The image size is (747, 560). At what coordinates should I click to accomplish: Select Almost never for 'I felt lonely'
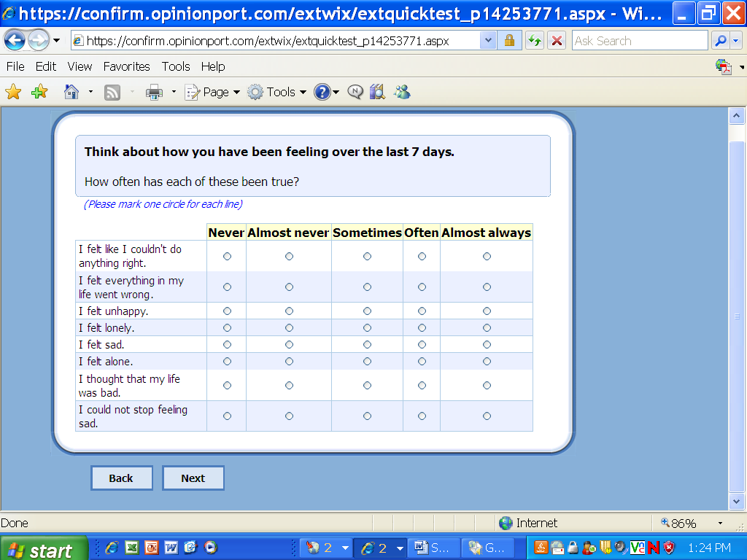(289, 327)
